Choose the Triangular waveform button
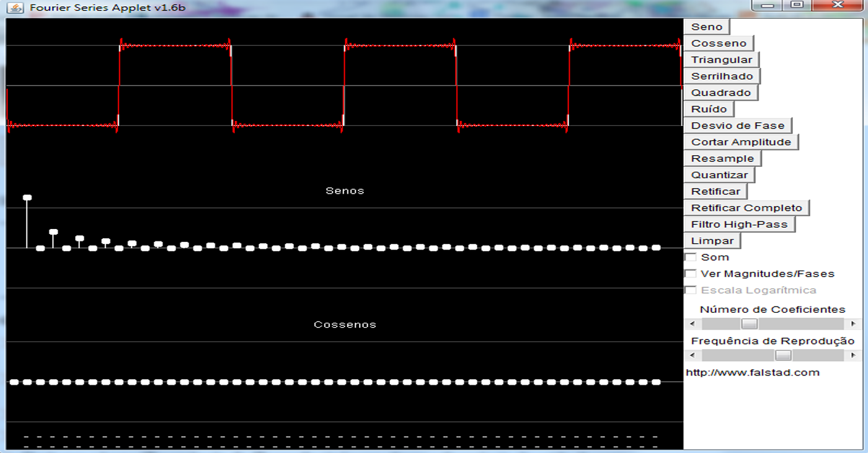 tap(722, 60)
